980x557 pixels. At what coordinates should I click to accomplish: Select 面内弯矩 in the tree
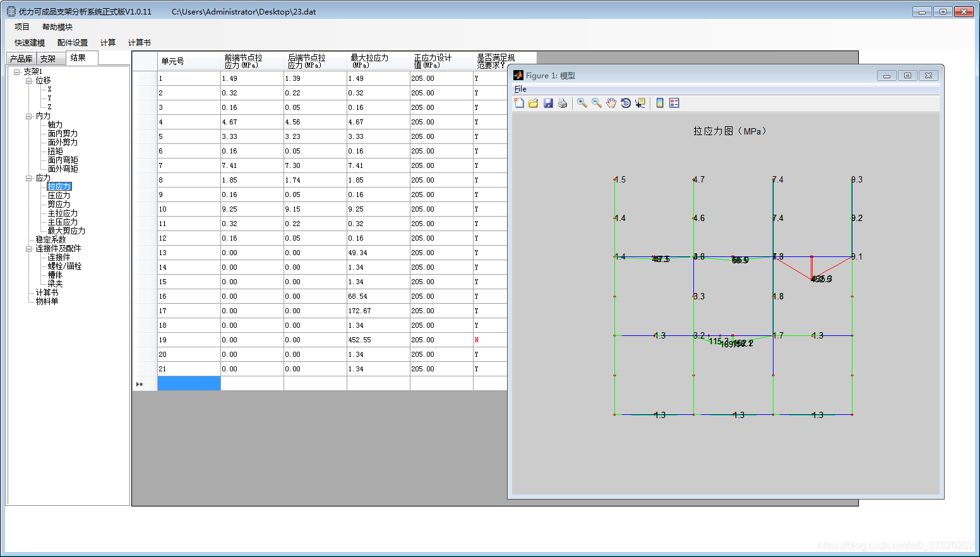point(63,160)
